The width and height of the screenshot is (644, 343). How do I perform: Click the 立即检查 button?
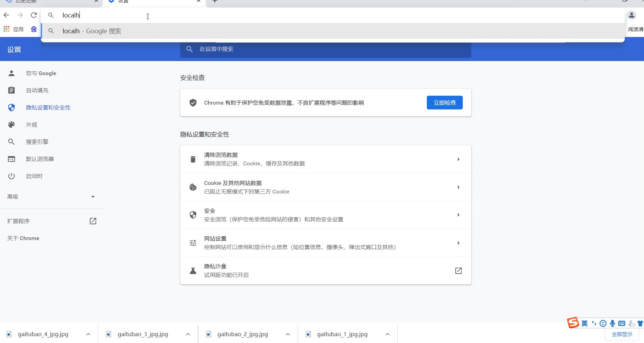(445, 103)
